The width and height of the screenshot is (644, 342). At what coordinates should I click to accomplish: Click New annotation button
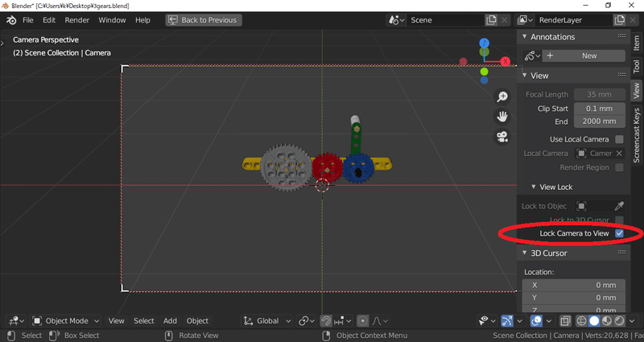(x=584, y=56)
